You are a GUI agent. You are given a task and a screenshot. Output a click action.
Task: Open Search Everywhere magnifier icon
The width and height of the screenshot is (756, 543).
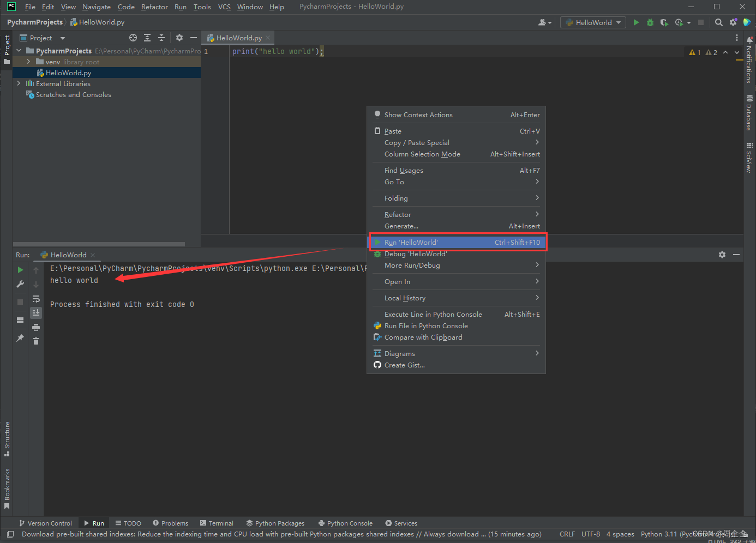(x=719, y=22)
